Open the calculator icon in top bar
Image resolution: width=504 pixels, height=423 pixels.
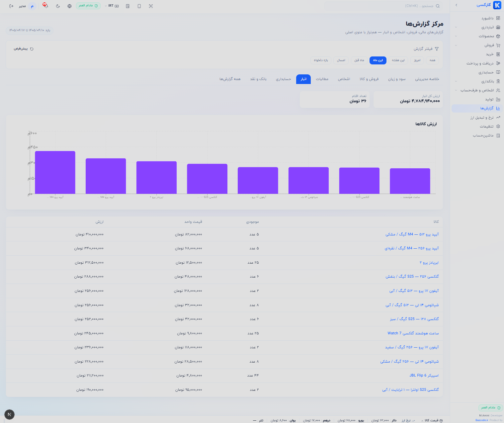click(127, 6)
